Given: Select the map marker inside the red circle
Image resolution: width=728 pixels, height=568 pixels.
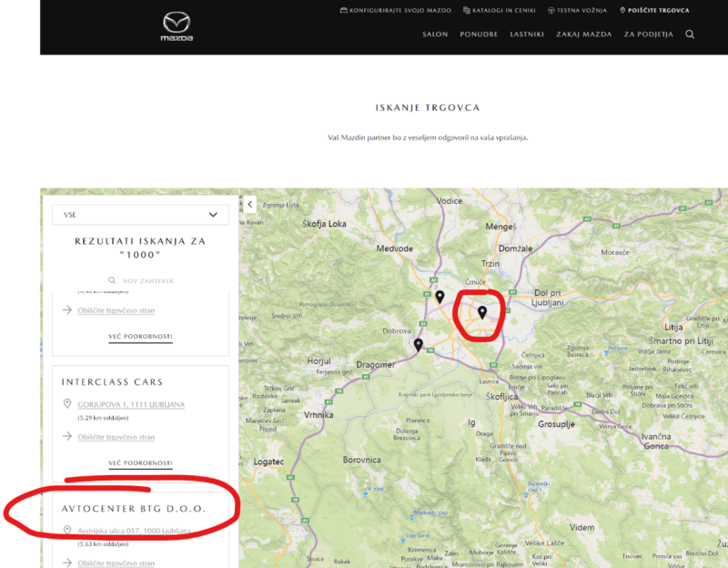Looking at the screenshot, I should (482, 312).
